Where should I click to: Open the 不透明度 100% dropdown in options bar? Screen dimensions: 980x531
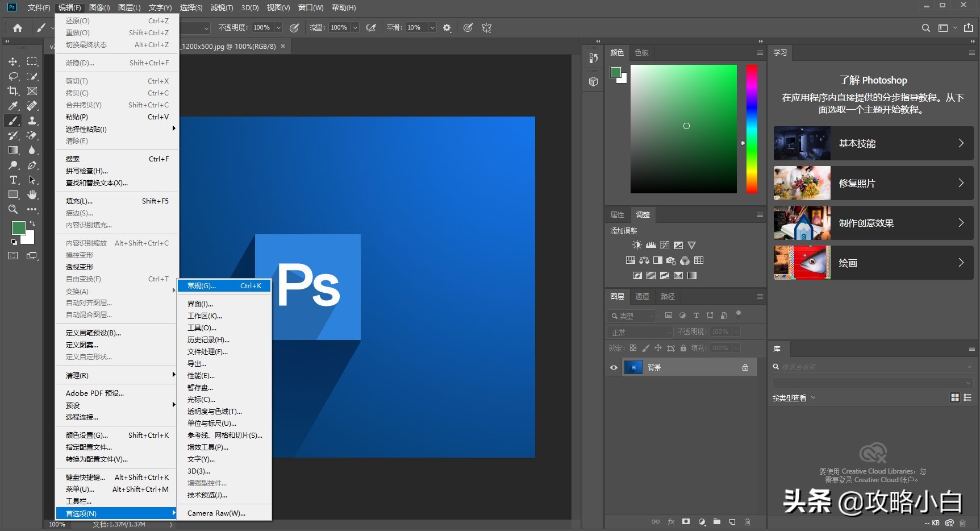(278, 27)
